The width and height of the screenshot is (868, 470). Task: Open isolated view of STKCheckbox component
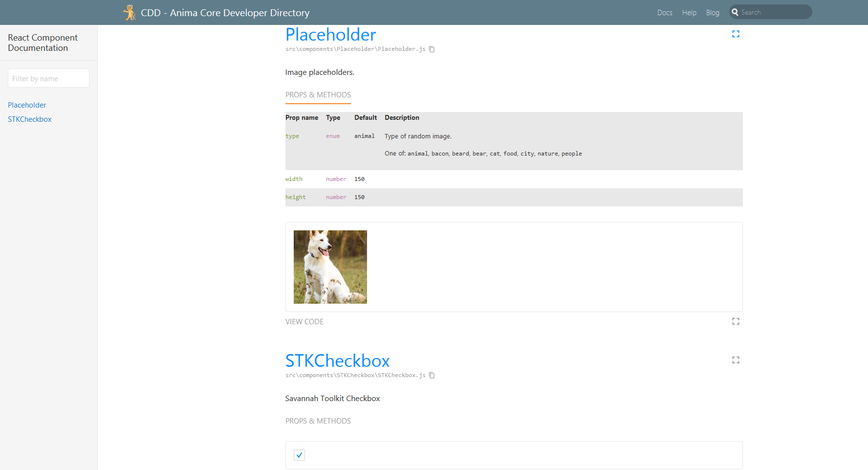point(736,360)
